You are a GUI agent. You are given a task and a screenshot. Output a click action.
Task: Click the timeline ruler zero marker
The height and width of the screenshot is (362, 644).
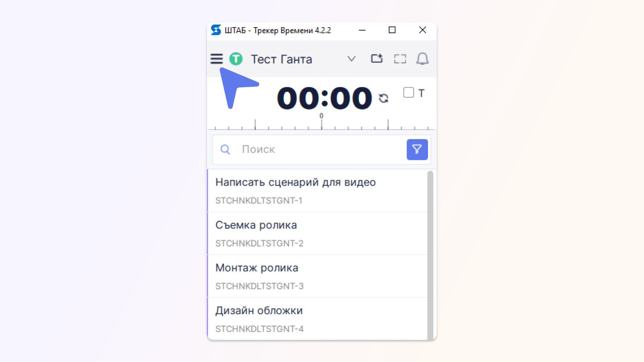tap(321, 116)
